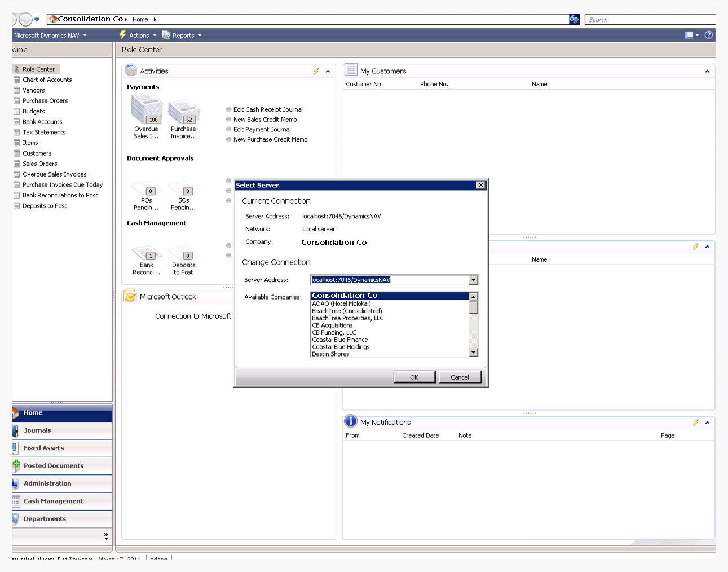
Task: Select BeachTree Properties, LLC company
Action: pyautogui.click(x=390, y=318)
